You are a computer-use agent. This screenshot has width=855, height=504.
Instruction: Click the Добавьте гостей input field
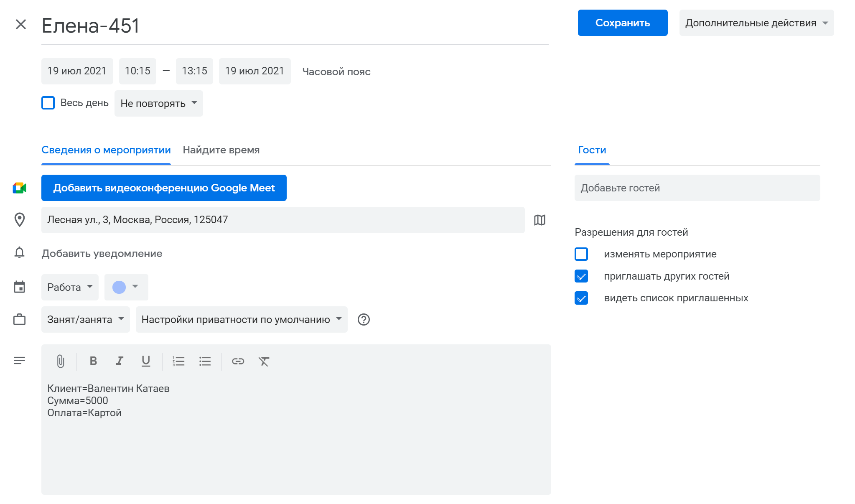[x=697, y=188]
